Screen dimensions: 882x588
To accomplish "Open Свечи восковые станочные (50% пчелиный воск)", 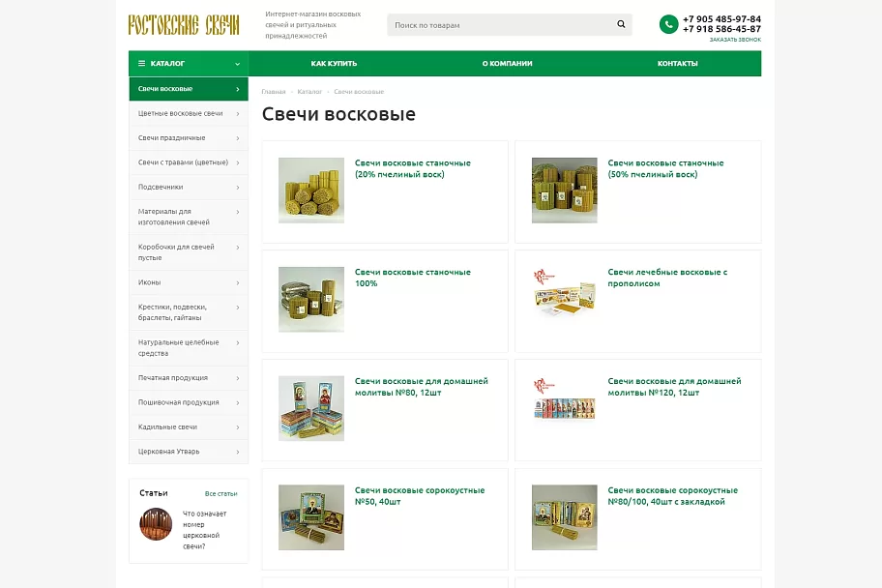I will click(665, 169).
